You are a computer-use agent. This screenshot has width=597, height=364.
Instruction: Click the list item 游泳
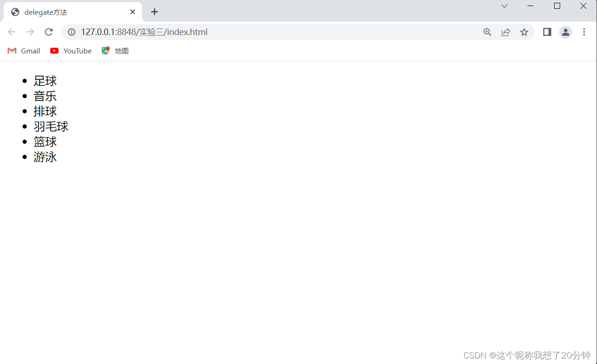click(x=45, y=157)
